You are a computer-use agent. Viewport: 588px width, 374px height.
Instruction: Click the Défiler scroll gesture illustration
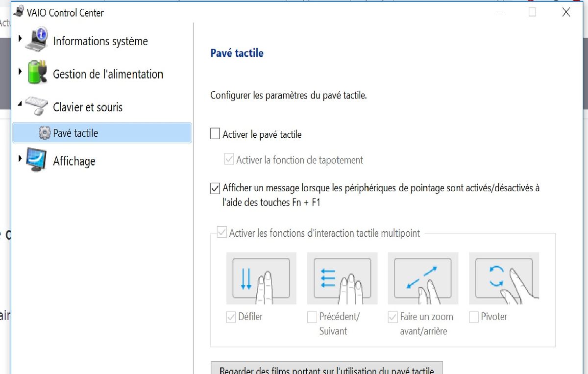(x=261, y=278)
